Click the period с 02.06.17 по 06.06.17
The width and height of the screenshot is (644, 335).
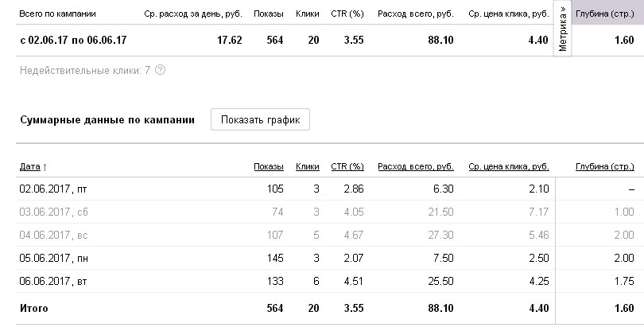(73, 41)
